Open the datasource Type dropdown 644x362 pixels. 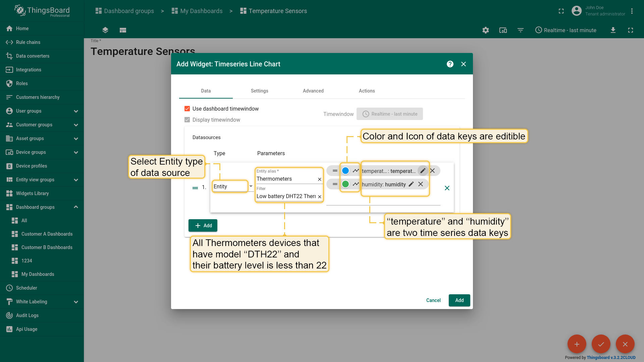click(233, 186)
